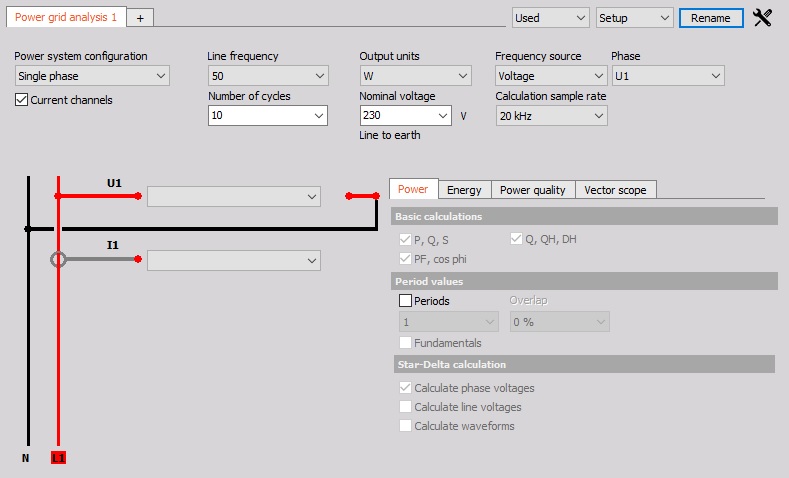This screenshot has width=789, height=478.
Task: Open the tools wrench icon
Action: point(762,18)
